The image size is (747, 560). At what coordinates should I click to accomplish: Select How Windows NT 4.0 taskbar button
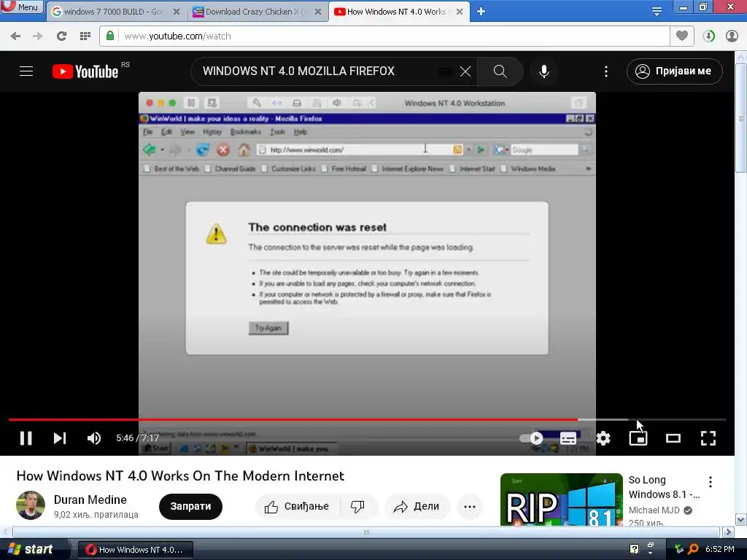coord(135,550)
